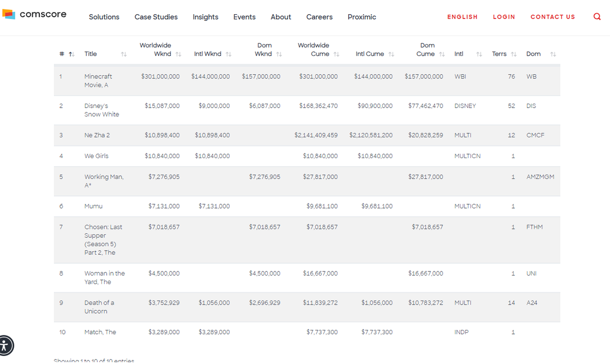The width and height of the screenshot is (610, 364).
Task: Click Ne Zha 2's $2,120,581,200 value
Action: point(371,135)
